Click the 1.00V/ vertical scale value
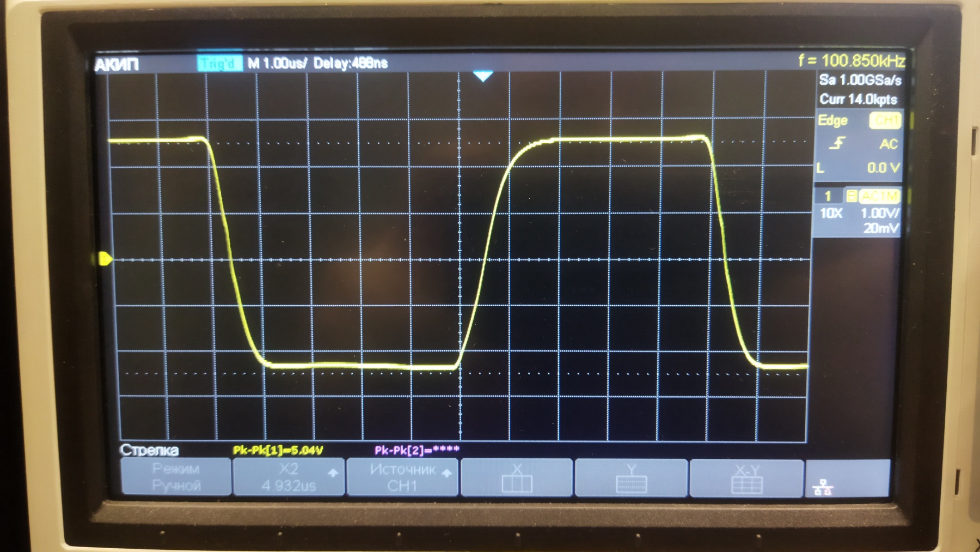 (x=880, y=213)
